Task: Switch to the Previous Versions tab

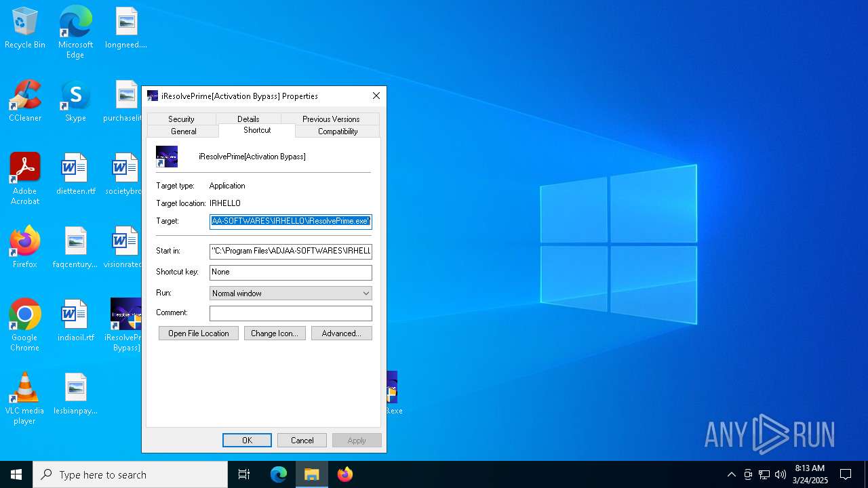Action: pyautogui.click(x=331, y=119)
